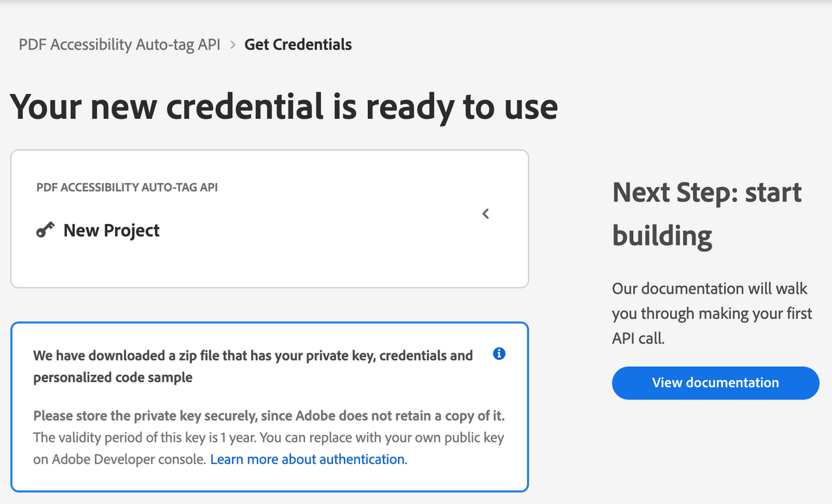Click the key icon beside New Project

coord(45,230)
